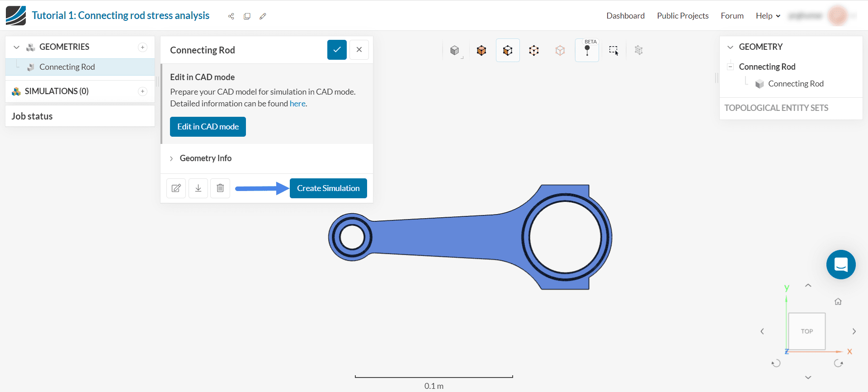This screenshot has height=392, width=868.
Task: Click the TOP face of orientation cube
Action: (x=807, y=331)
